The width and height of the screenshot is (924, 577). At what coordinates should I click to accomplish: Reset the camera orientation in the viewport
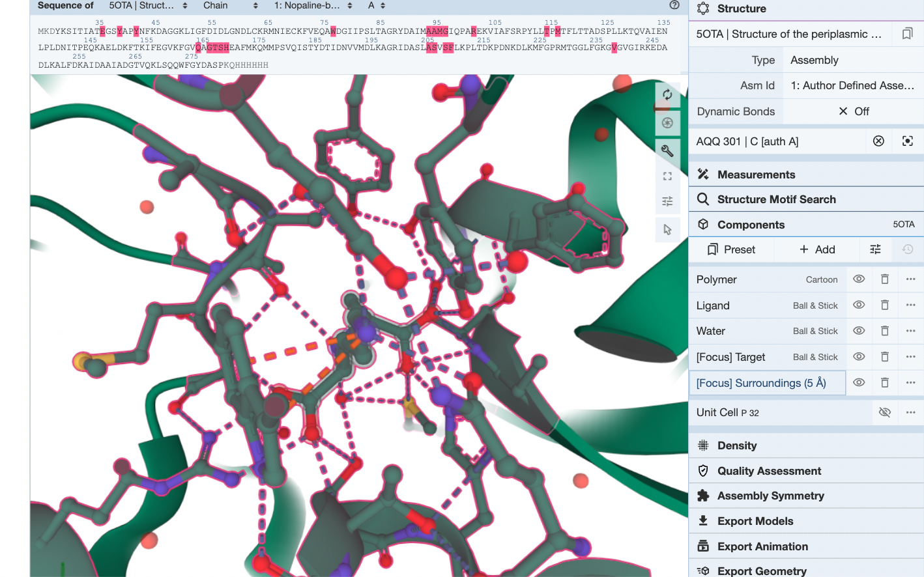(667, 94)
